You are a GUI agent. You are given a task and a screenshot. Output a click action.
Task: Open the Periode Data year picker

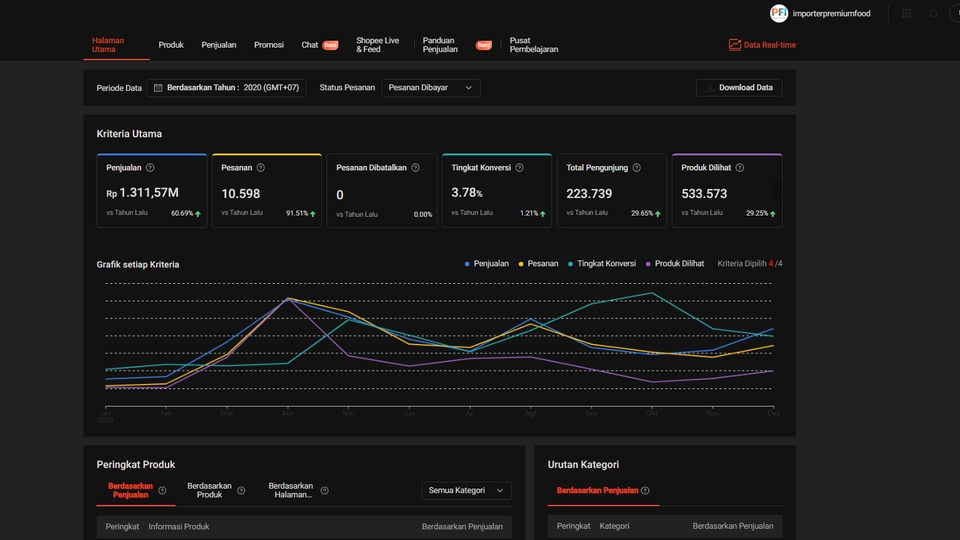(227, 88)
